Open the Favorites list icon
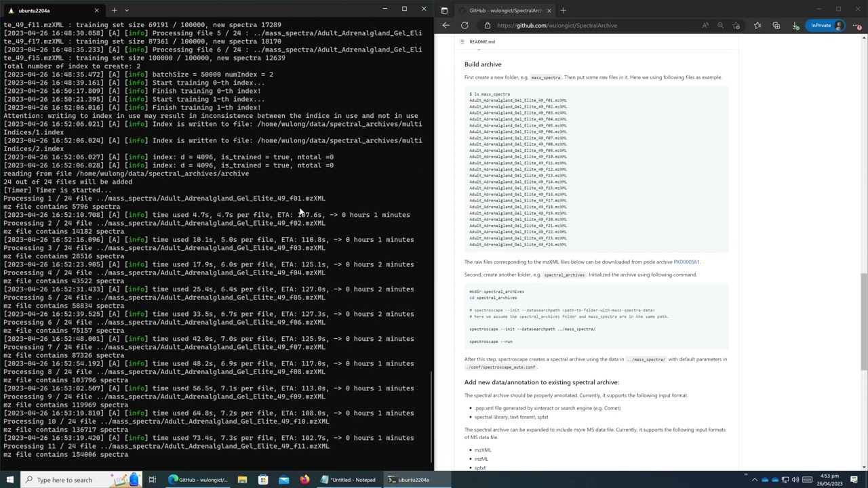Screen dimensions: 868x488 tap(757, 25)
